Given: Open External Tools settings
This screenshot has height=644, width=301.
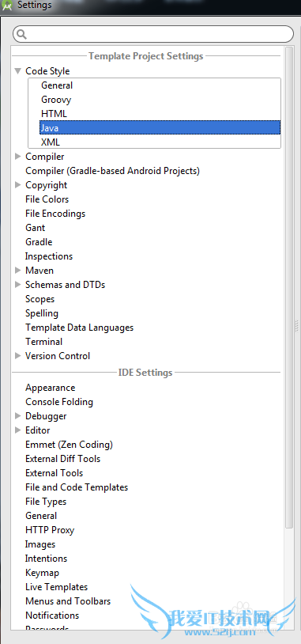Looking at the screenshot, I should click(55, 473).
